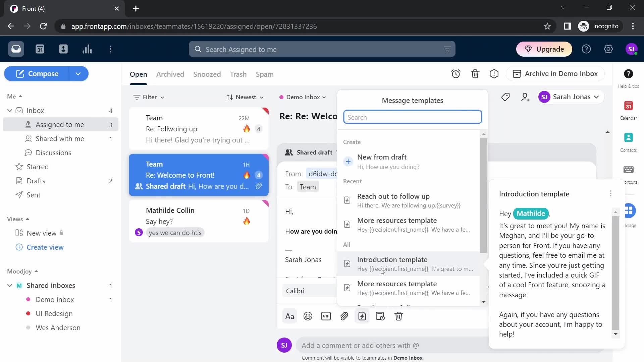Open the Calendar icon in top navigation
The image size is (644, 362).
pyautogui.click(x=40, y=49)
